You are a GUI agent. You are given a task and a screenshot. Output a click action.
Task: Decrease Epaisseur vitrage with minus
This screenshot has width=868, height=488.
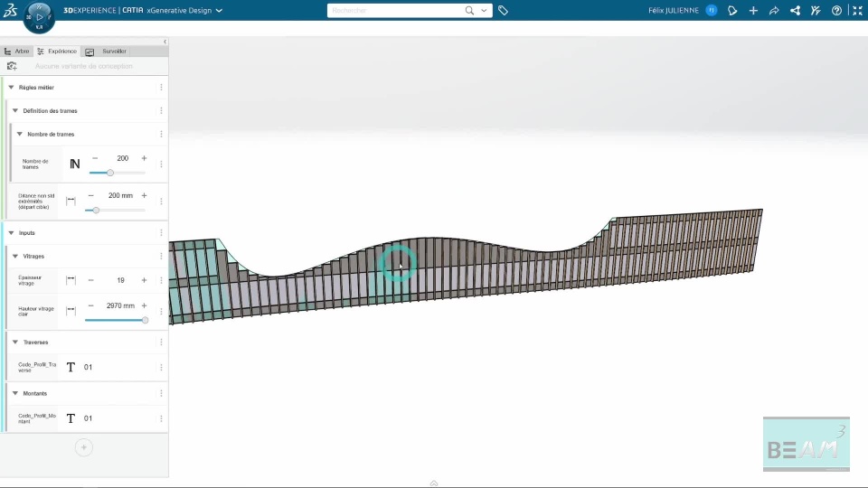90,280
